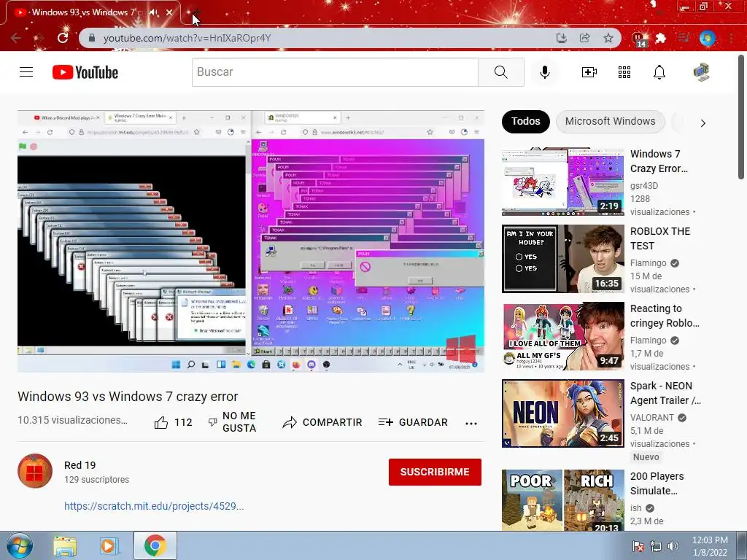Mute the tab via speaker icon
This screenshot has width=747, height=560.
(x=153, y=12)
